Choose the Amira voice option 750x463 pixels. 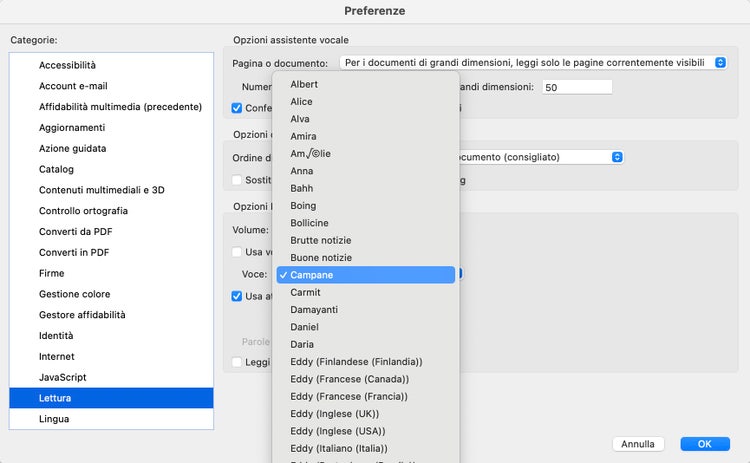tap(303, 136)
